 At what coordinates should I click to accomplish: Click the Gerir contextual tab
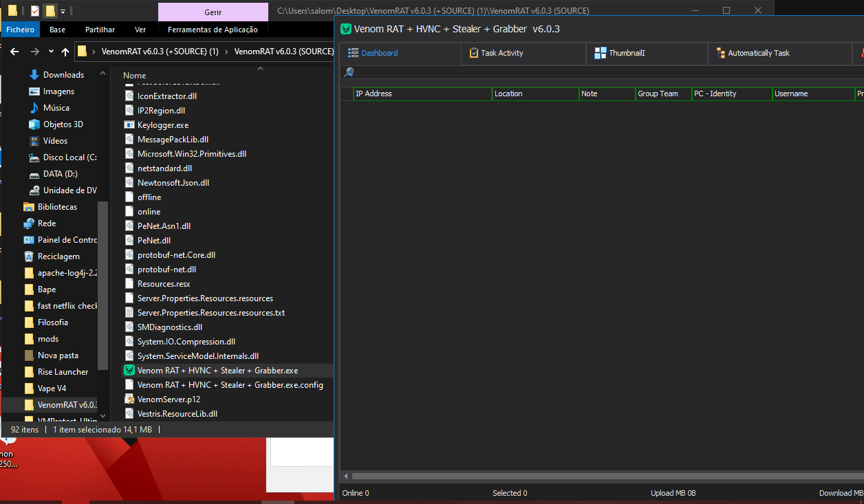tap(213, 12)
